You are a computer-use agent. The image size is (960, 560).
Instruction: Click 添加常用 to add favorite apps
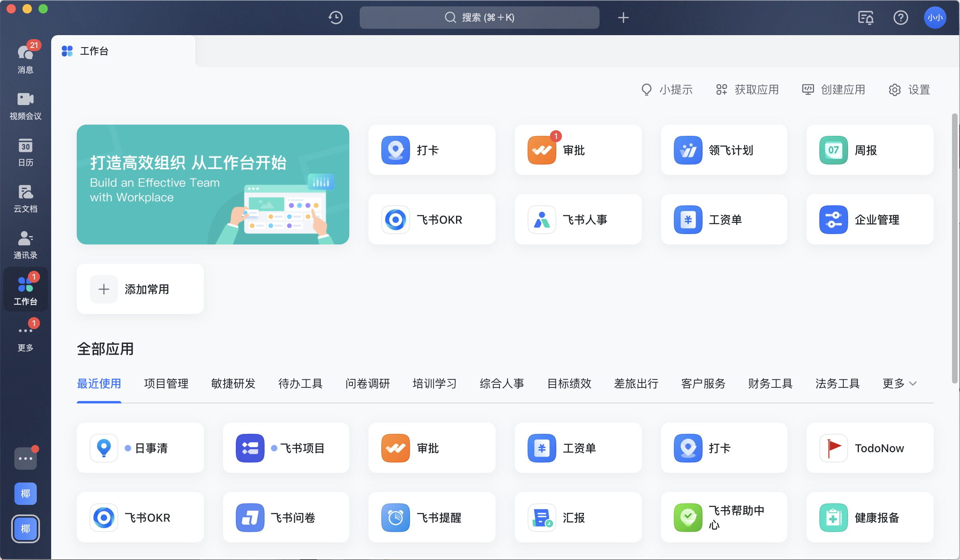139,289
